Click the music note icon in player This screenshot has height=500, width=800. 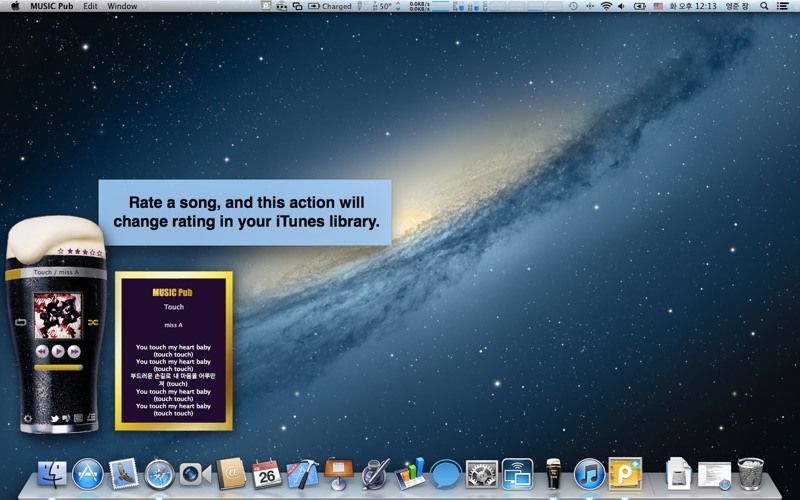(x=91, y=416)
